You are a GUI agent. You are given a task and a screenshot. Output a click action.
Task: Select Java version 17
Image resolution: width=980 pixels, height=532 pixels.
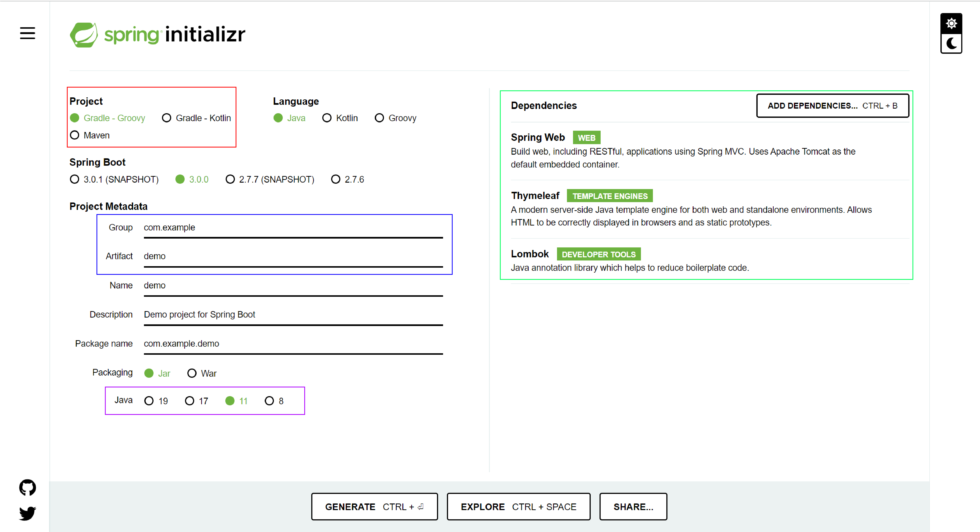point(189,401)
